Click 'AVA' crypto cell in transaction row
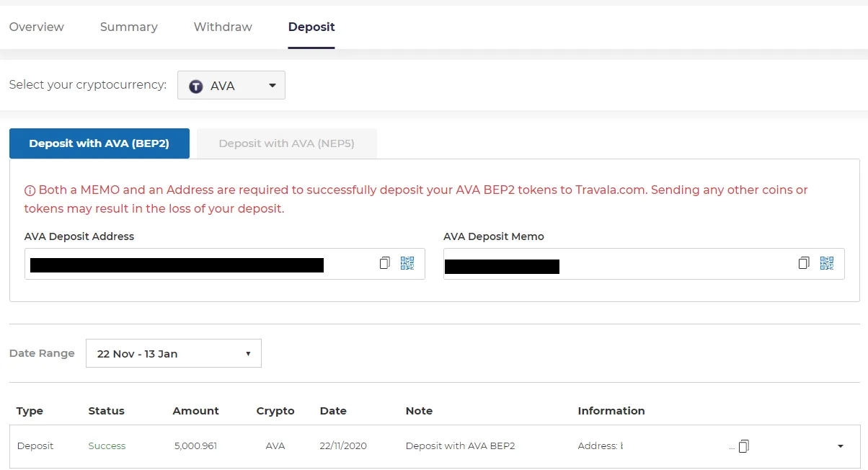This screenshot has width=868, height=470. (x=275, y=446)
